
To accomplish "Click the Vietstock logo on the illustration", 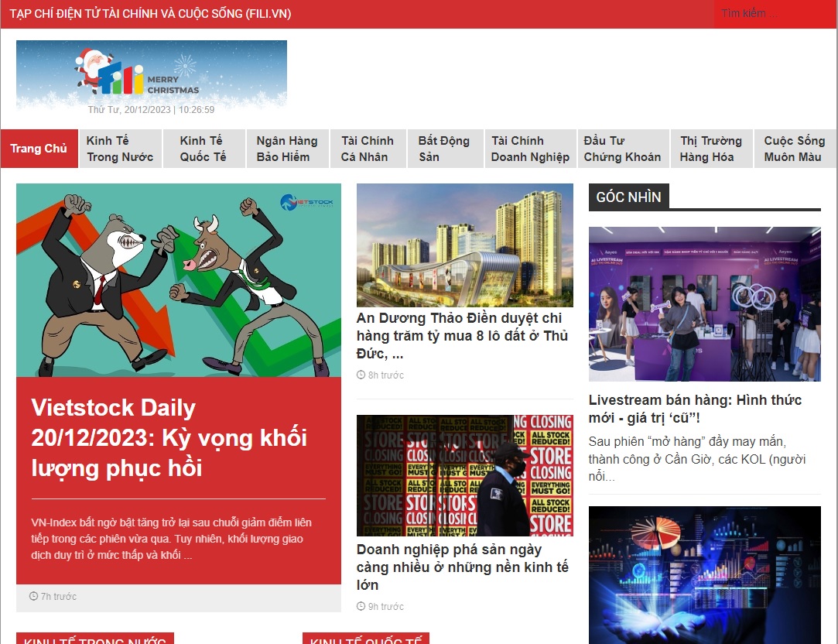I will 306,203.
